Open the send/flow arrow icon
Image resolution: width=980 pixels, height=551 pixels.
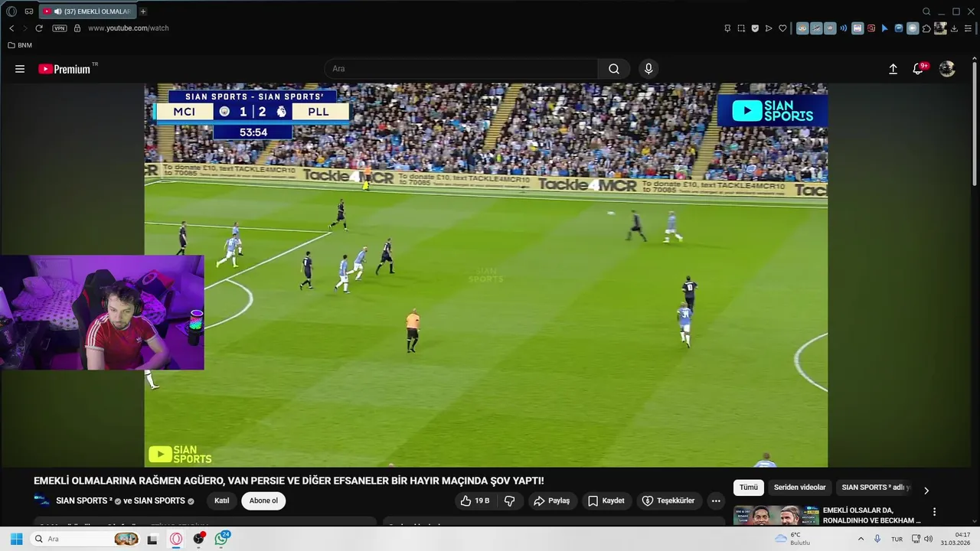coord(769,28)
